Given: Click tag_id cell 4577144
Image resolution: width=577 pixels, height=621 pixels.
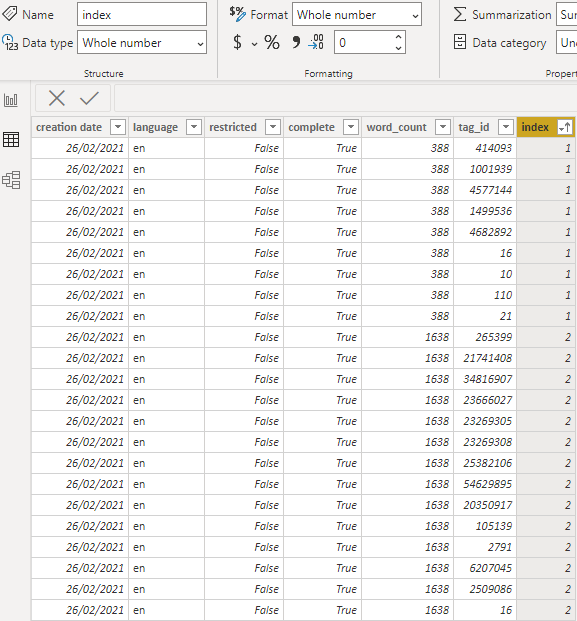Looking at the screenshot, I should (485, 190).
